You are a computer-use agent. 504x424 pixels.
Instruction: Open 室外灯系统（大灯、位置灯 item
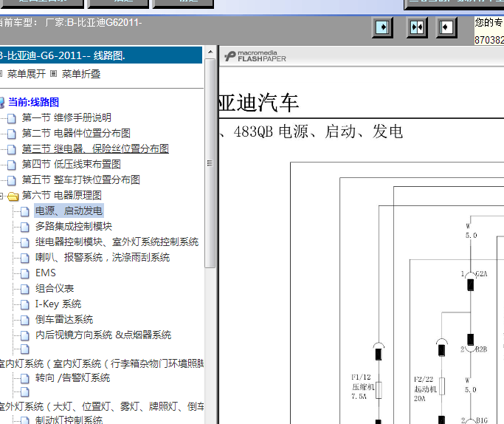[x=102, y=406]
